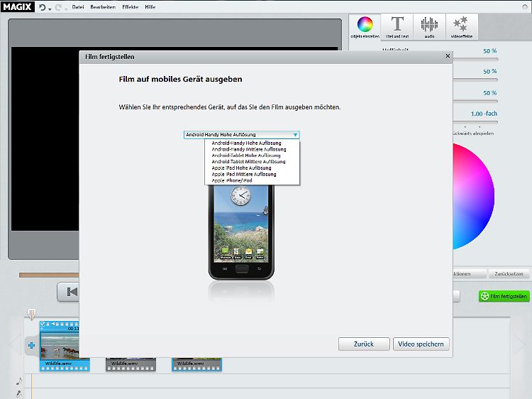Open the Effekte menu
Viewport: 532px width, 399px height.
pyautogui.click(x=131, y=7)
